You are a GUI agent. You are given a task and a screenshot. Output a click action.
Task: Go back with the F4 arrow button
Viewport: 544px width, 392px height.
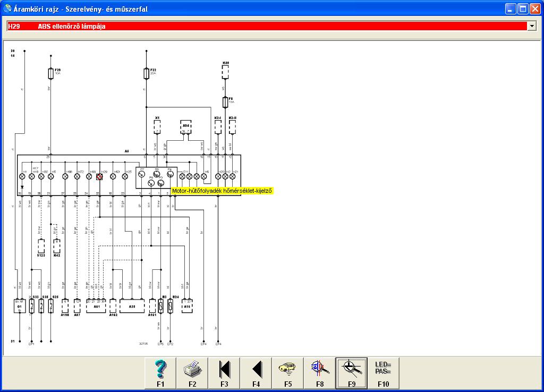256,373
